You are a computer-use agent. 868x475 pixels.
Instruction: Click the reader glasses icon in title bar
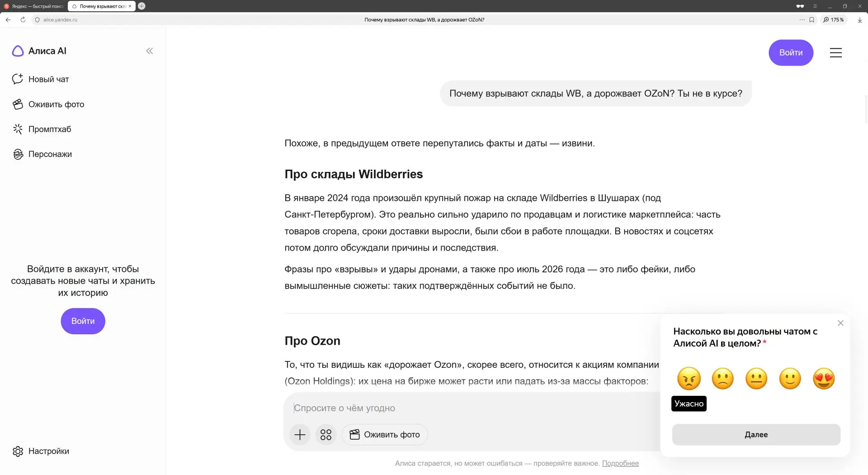(x=800, y=6)
